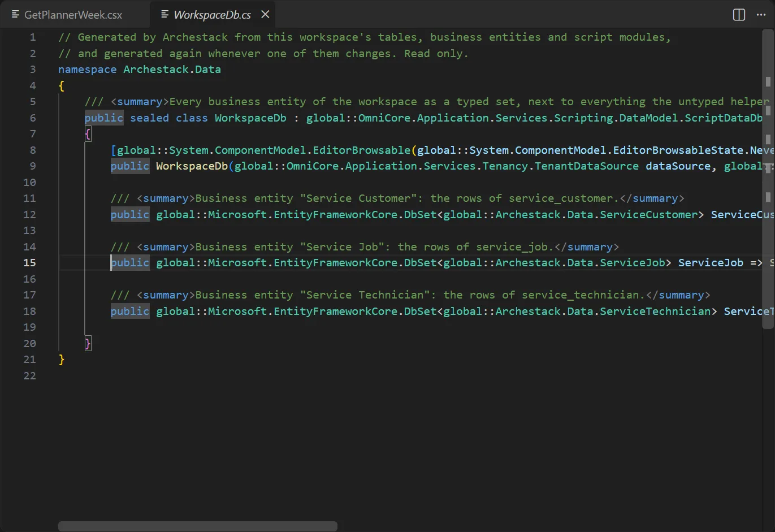Click 'ServiceJob' property name on line 15
This screenshot has height=532, width=775.
pyautogui.click(x=711, y=263)
